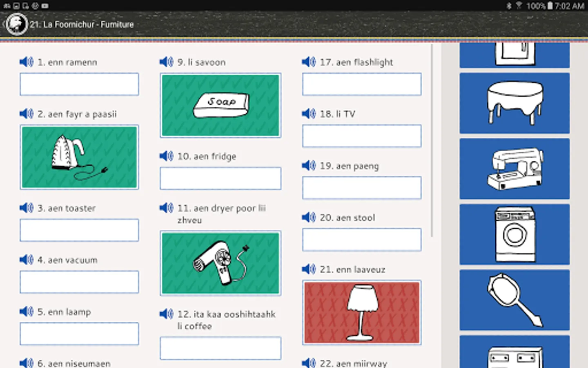Viewport: 588px width, 368px height.
Task: Play audio for 3. aen toaster
Action: pos(27,208)
